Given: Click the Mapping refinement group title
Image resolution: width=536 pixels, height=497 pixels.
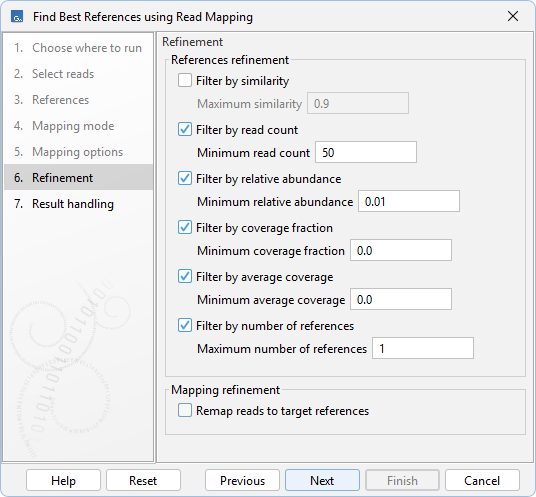Looking at the screenshot, I should [x=226, y=390].
